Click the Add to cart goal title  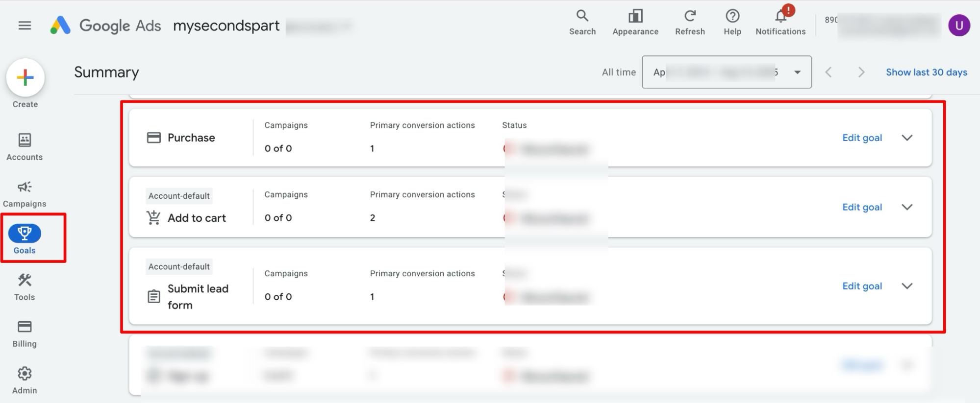pos(197,218)
